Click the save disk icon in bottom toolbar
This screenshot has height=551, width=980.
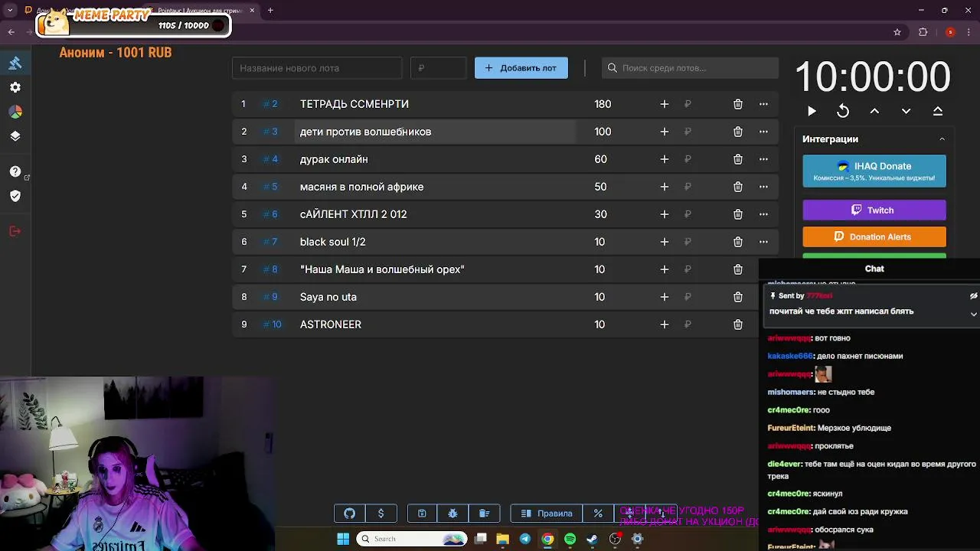422,514
